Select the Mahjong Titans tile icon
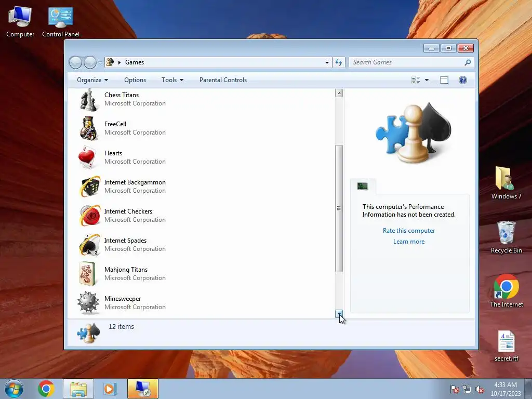This screenshot has width=532, height=399. [87, 274]
